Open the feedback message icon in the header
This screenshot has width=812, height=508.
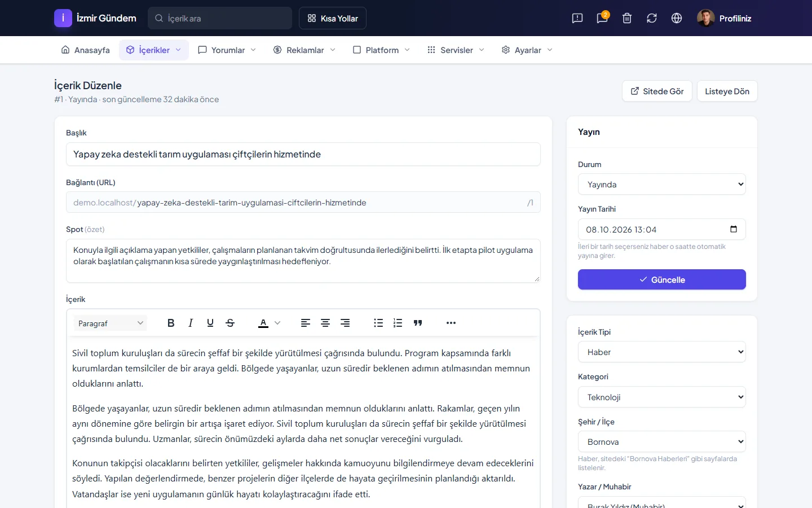577,18
